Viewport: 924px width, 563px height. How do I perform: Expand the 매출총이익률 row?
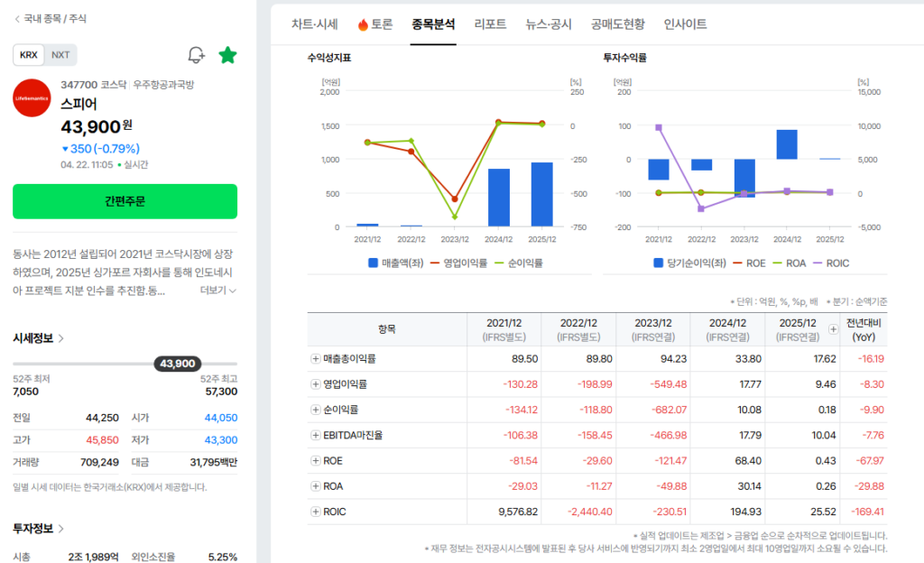(315, 359)
